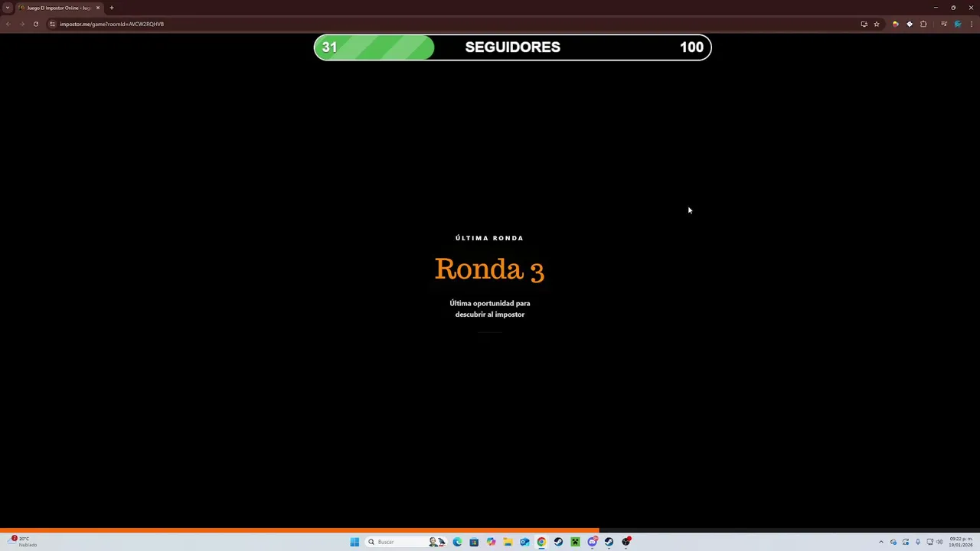Open the Chrome three-dot menu
Screen dimensions: 980x551
click(x=972, y=24)
